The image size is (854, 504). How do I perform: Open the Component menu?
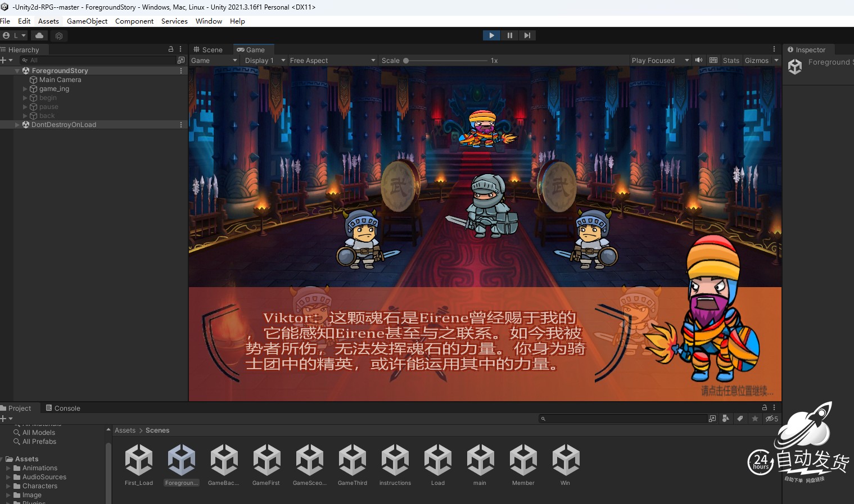(134, 21)
